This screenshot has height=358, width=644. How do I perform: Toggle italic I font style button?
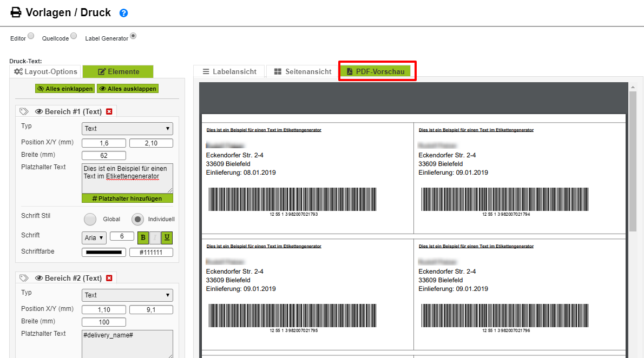155,237
